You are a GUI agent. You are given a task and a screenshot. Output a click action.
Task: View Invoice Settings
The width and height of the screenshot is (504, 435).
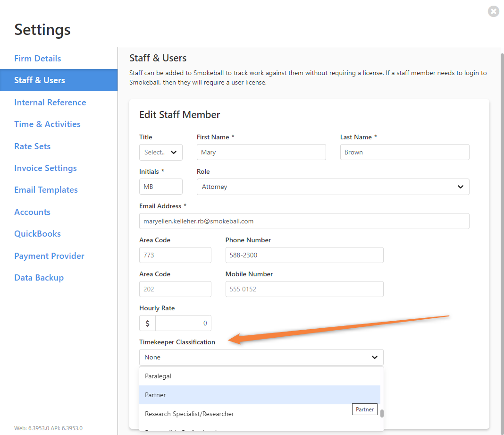[45, 168]
